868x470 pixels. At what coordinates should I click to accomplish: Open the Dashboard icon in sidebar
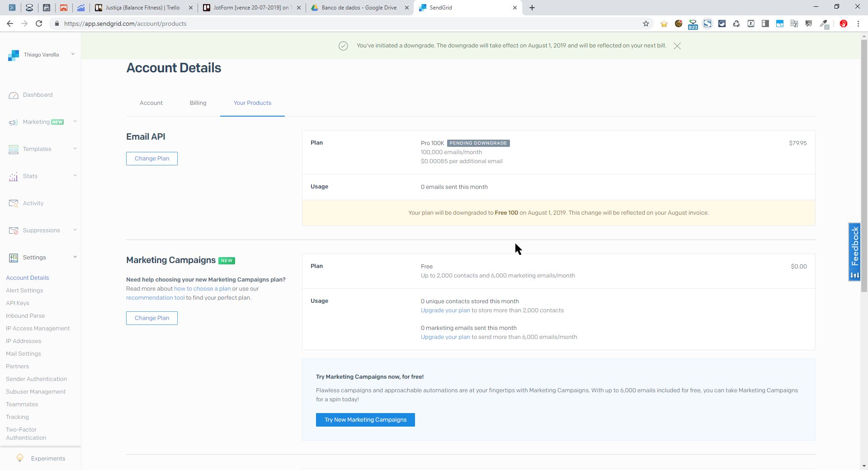pyautogui.click(x=14, y=95)
